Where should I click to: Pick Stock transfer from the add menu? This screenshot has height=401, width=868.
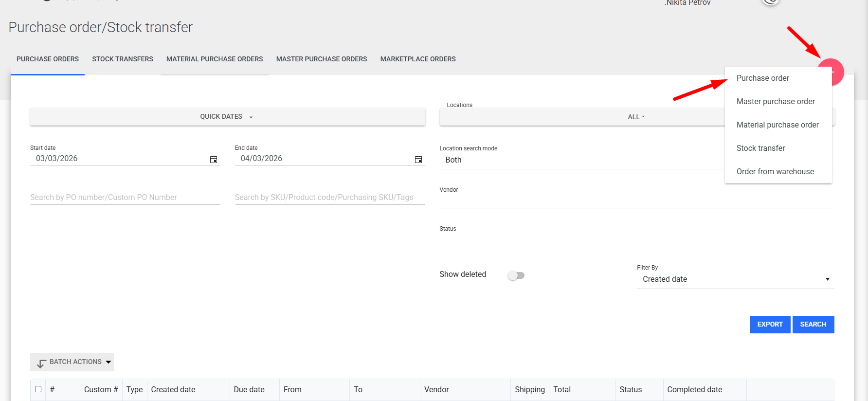(760, 148)
